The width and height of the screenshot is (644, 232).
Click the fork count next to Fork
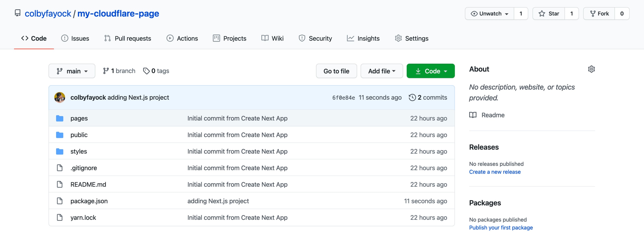622,14
